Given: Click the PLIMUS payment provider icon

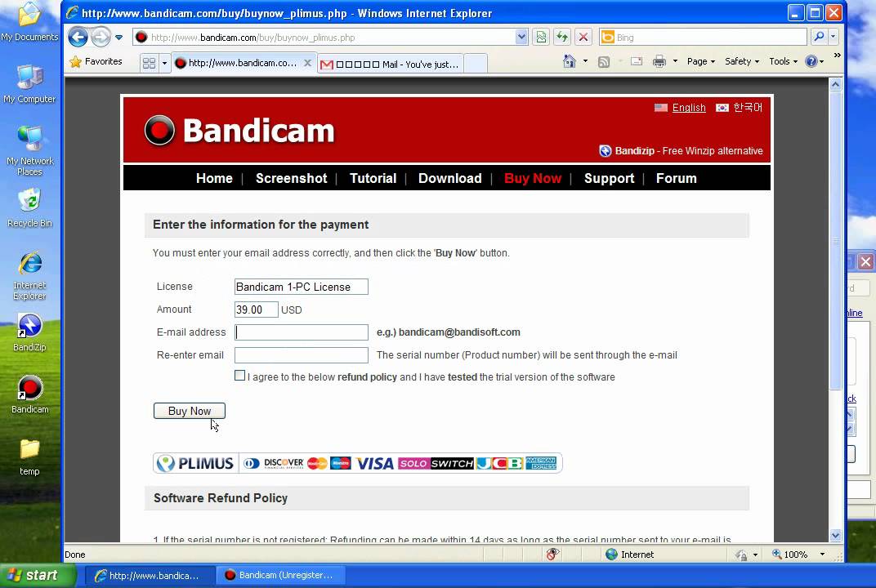Looking at the screenshot, I should [x=194, y=463].
